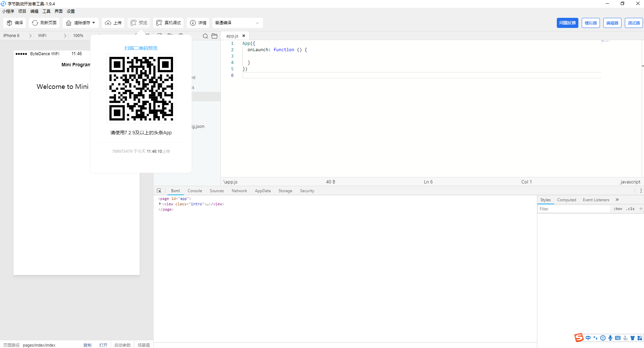Image resolution: width=644 pixels, height=348 pixels.
Task: Open the 界面 menu
Action: 59,11
